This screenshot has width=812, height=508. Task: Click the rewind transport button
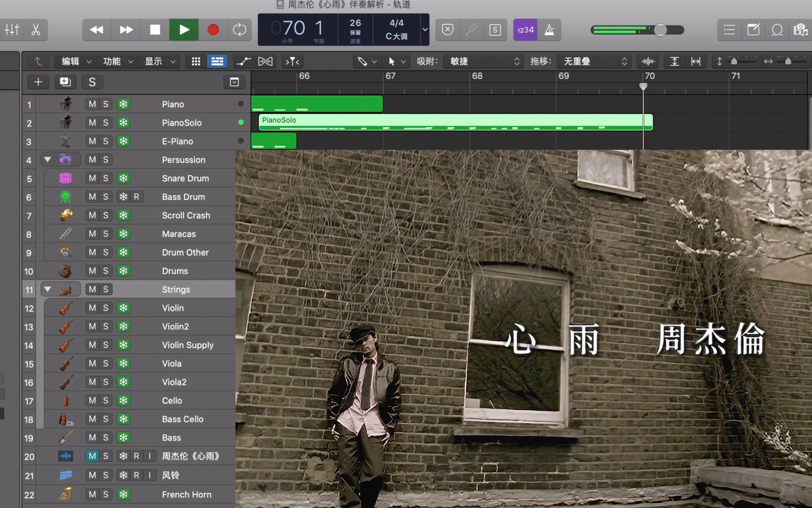pyautogui.click(x=96, y=30)
